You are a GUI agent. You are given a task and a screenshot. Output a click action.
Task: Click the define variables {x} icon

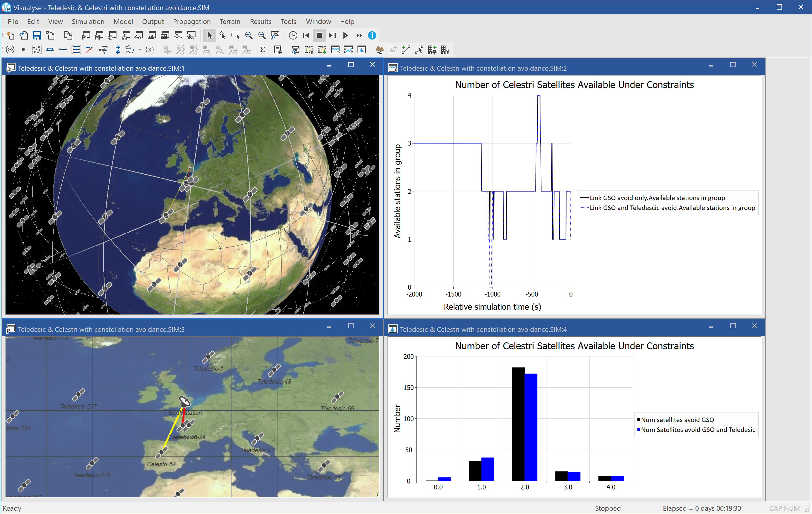(x=150, y=50)
